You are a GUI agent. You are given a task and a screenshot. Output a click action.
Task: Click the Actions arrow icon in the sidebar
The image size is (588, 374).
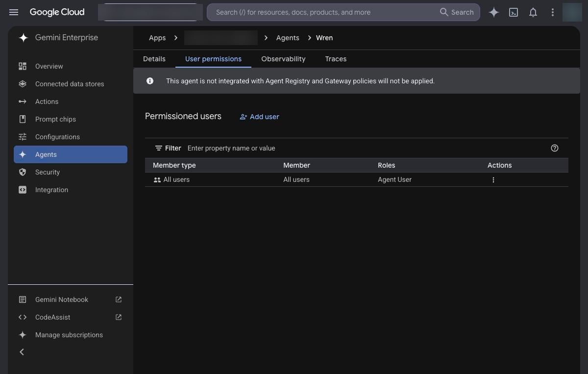(x=23, y=101)
